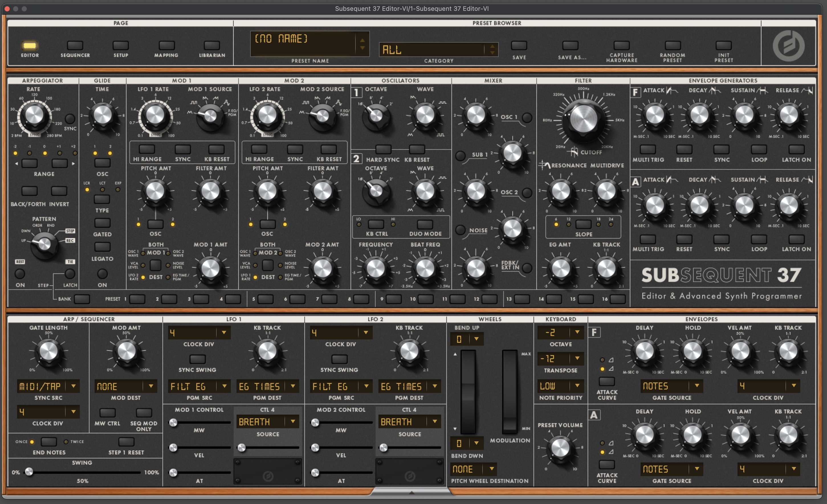The width and height of the screenshot is (827, 504).
Task: Click the Arpeggiator Pattern selector knob
Action: 44,245
